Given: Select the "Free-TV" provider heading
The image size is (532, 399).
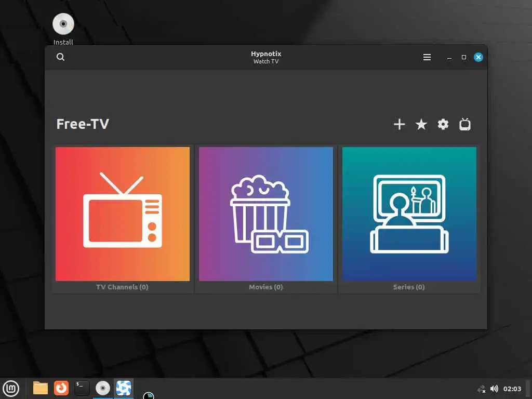Looking at the screenshot, I should tap(83, 124).
